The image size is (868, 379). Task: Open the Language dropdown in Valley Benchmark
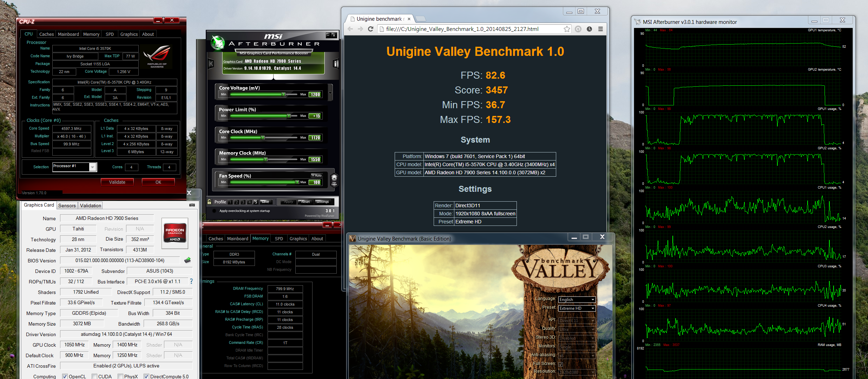pos(577,300)
